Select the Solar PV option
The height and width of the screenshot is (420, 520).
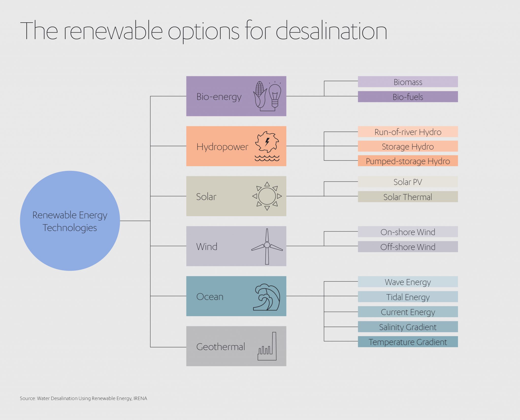click(408, 182)
